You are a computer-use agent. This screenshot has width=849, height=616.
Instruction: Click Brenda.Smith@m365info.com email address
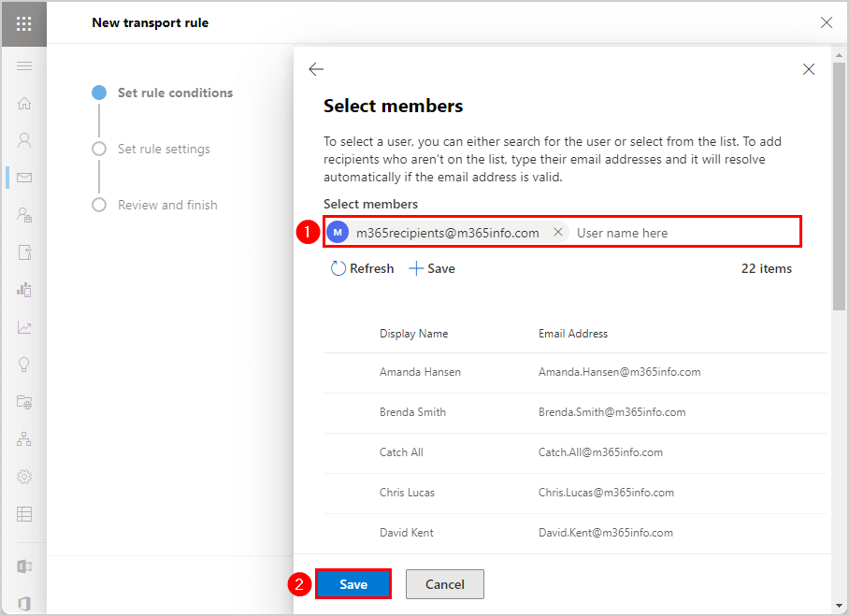pyautogui.click(x=612, y=412)
